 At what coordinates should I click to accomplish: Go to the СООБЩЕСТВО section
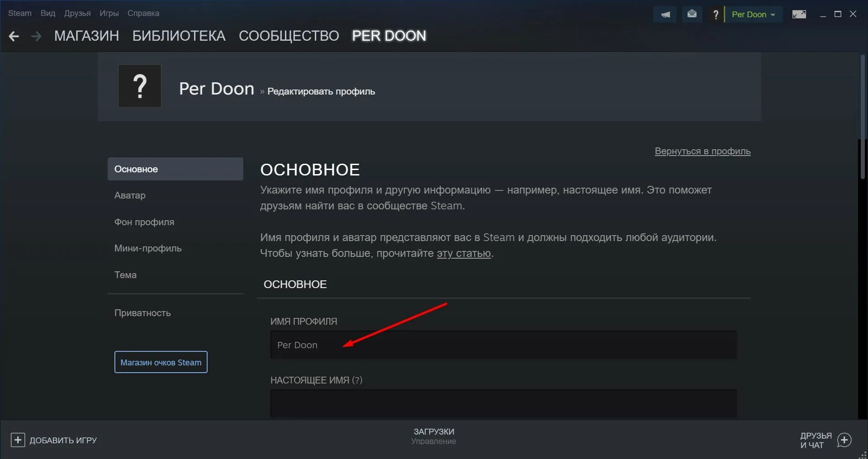click(289, 36)
